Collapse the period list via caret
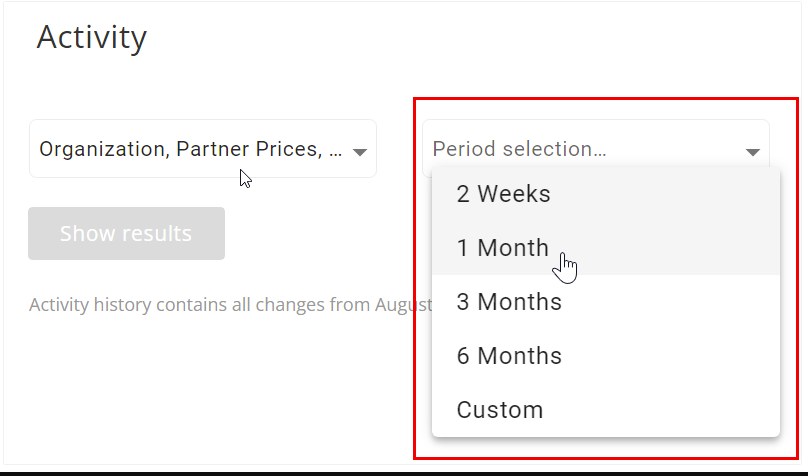Screen dimensions: 808x476 (752, 152)
